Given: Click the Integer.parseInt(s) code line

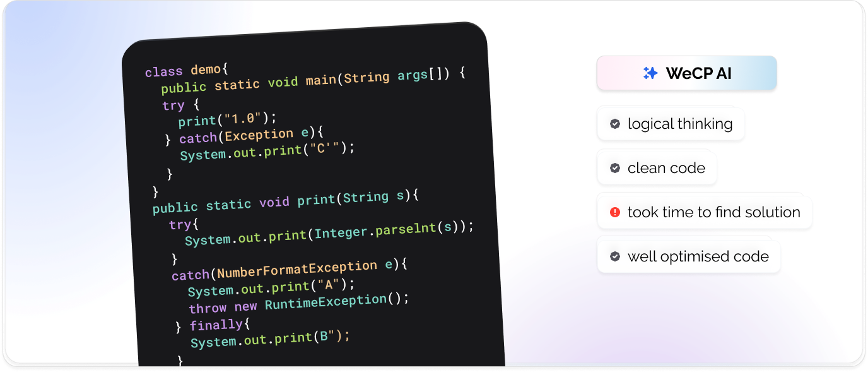Looking at the screenshot, I should click(x=329, y=234).
